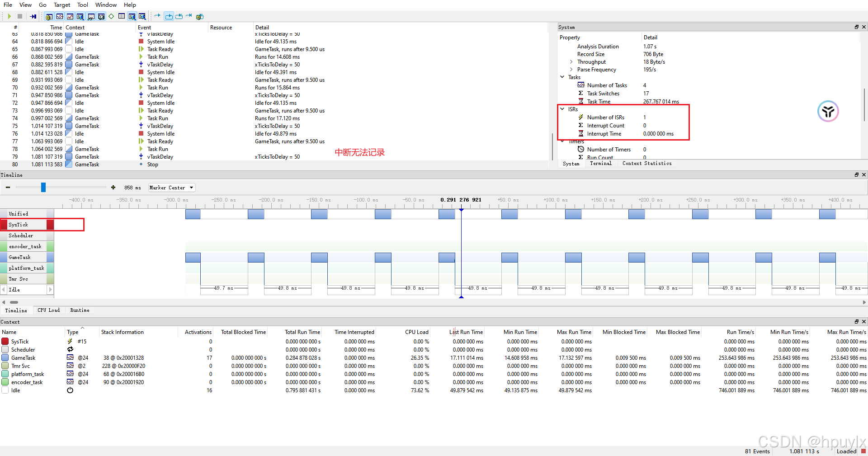
Task: Toggle the green diamond marker tool
Action: tap(111, 16)
